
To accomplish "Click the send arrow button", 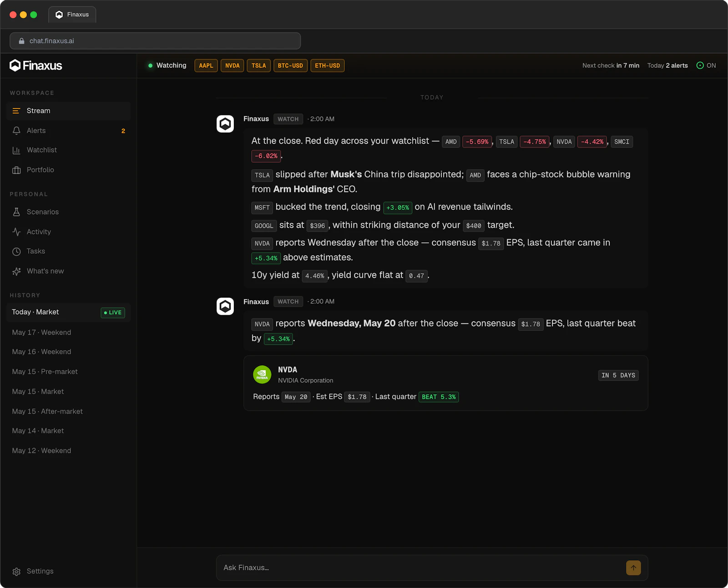I will point(633,568).
